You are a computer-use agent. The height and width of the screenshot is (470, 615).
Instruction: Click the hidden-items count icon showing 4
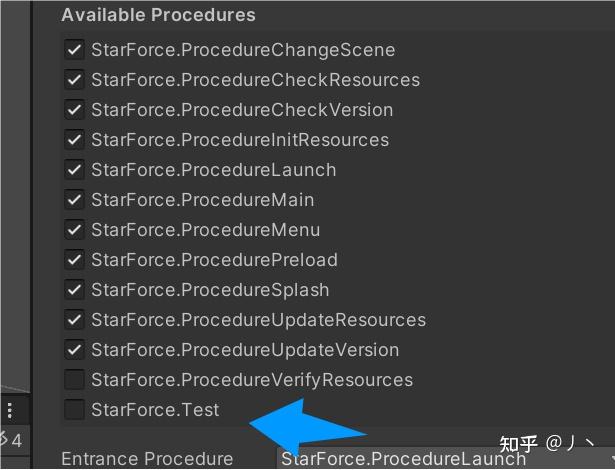[12, 440]
